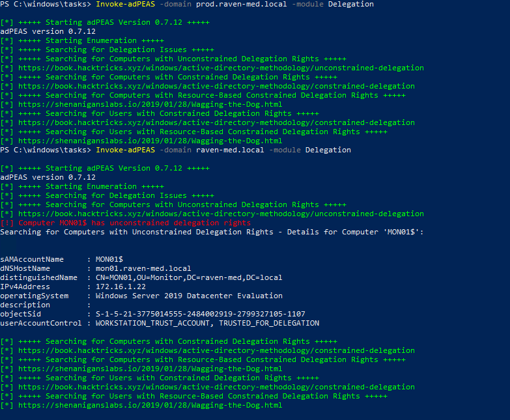Click the IPv4 address 172.16.1.22
The height and width of the screenshot is (420, 510).
click(120, 287)
